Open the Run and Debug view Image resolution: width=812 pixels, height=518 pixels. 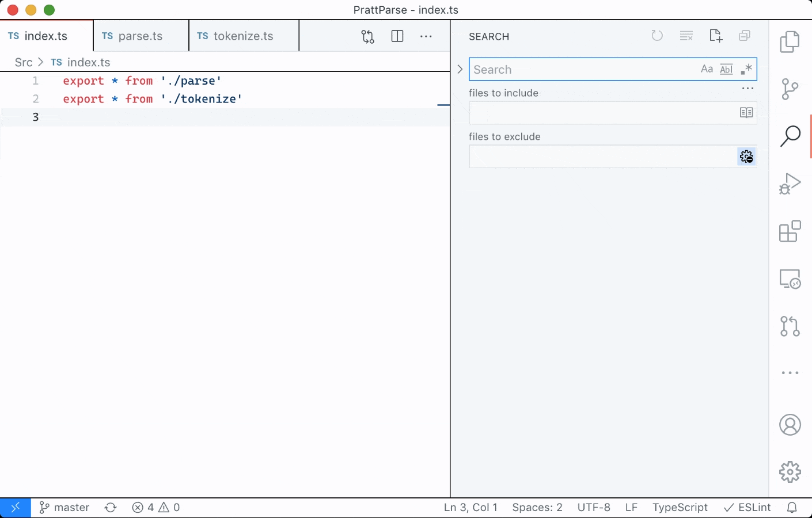pos(790,184)
